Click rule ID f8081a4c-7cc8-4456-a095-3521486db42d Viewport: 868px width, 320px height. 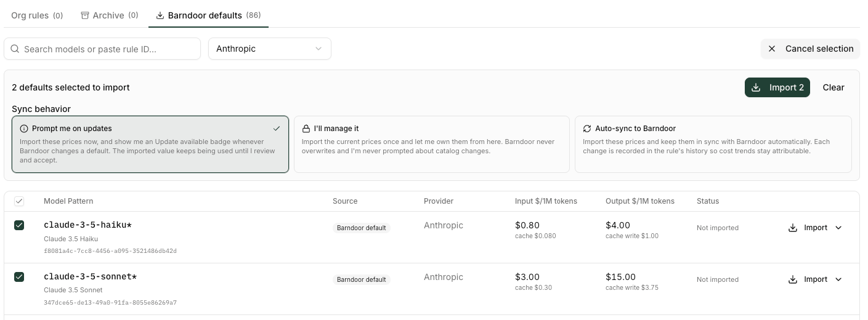click(110, 251)
